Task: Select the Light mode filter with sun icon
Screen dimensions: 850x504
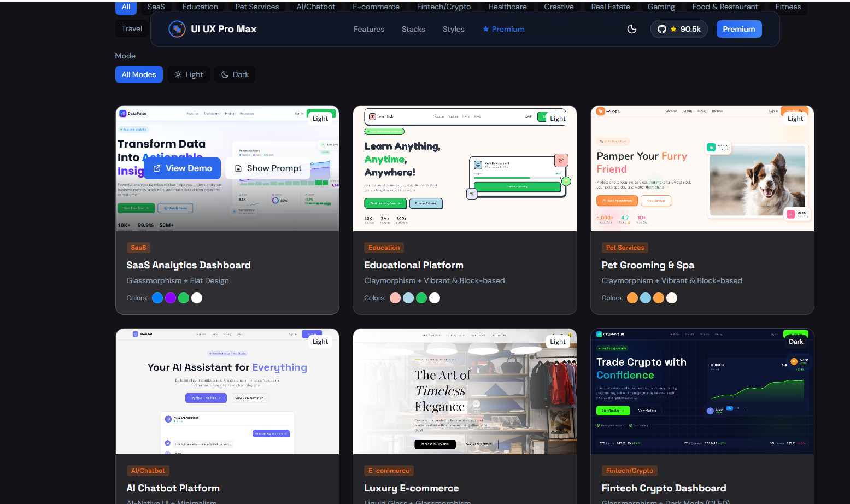Action: click(x=189, y=74)
